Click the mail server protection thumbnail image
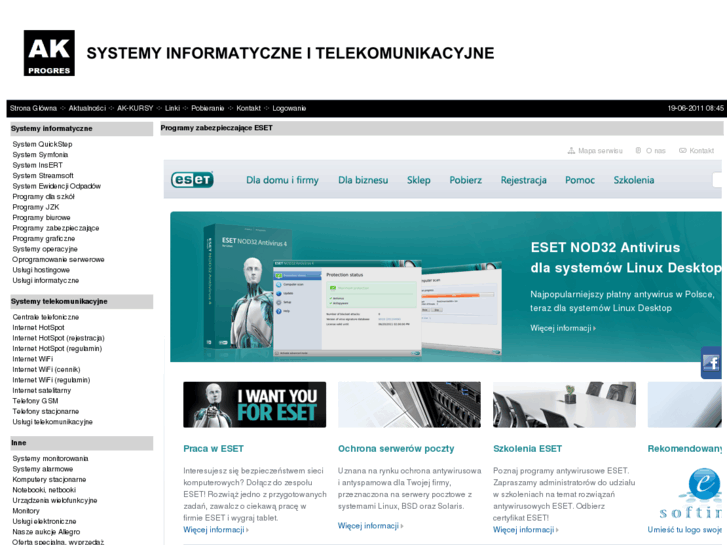727x545 pixels. pos(409,404)
